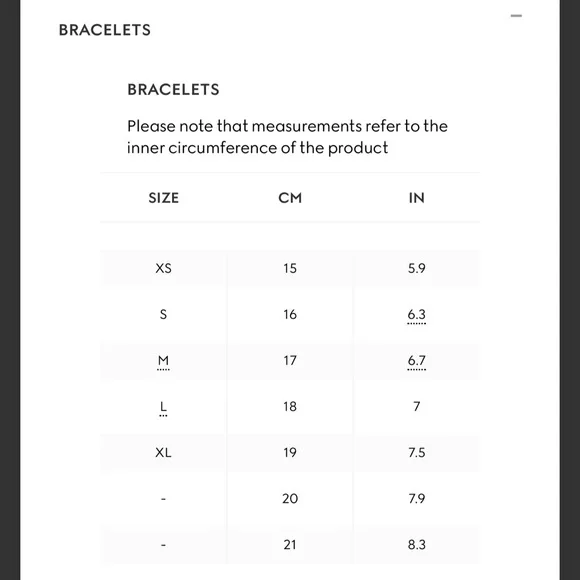Click the 8.3 inch value
This screenshot has height=580, width=580.
417,545
